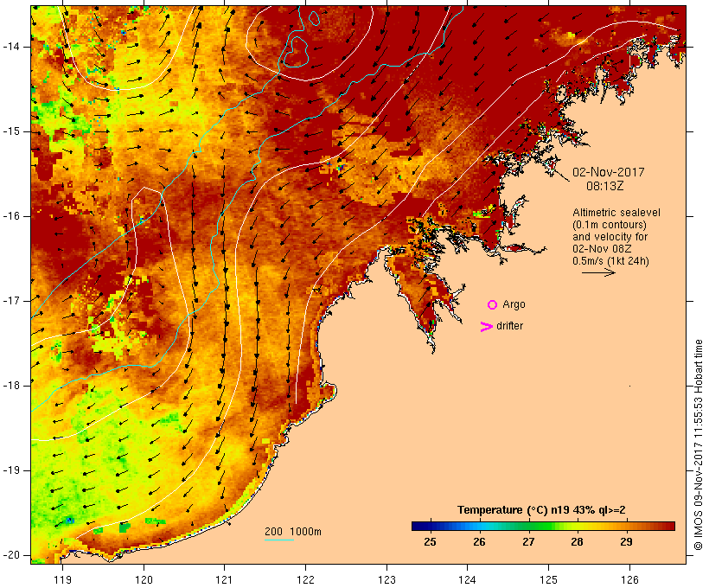Click the 'and velocity for' text

(610, 237)
